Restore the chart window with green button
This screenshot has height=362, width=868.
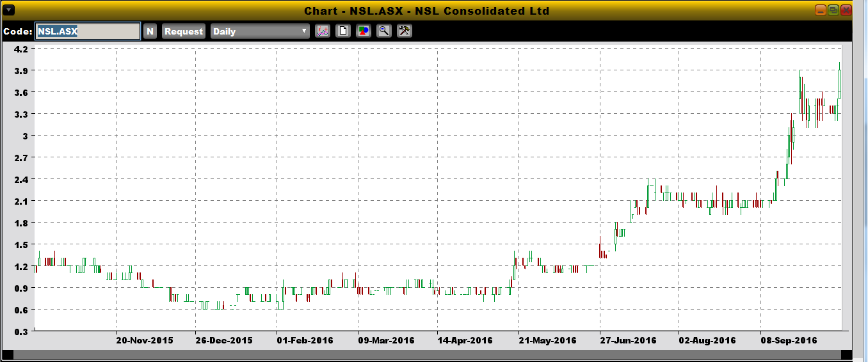pos(833,10)
